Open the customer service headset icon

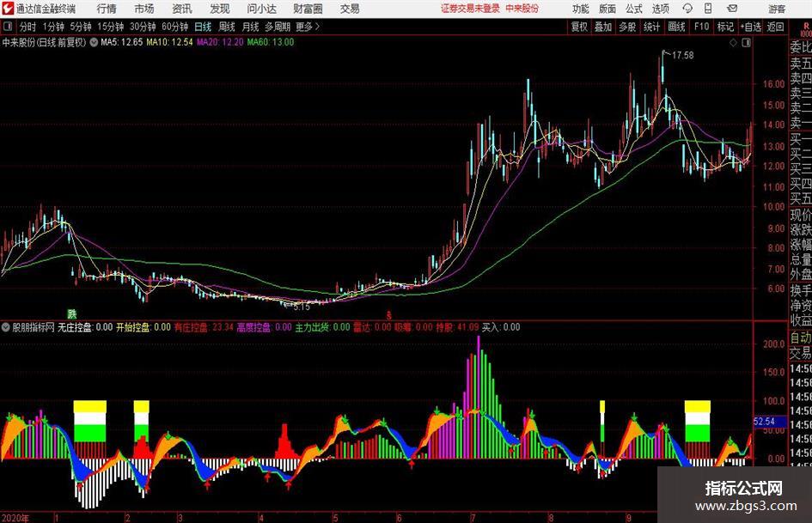687,9
